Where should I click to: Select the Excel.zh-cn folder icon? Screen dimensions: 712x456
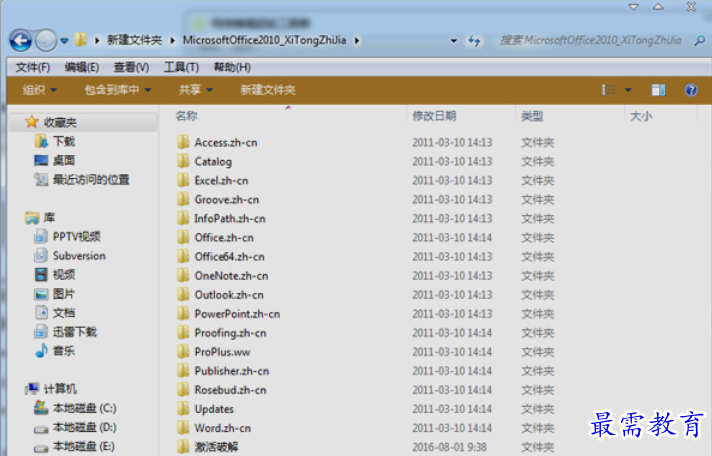pos(183,180)
